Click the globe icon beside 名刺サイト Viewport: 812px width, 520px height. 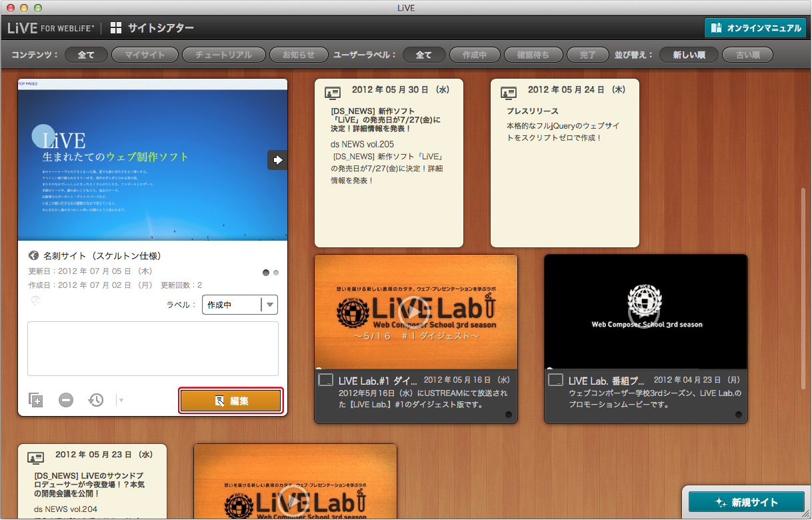coord(34,255)
